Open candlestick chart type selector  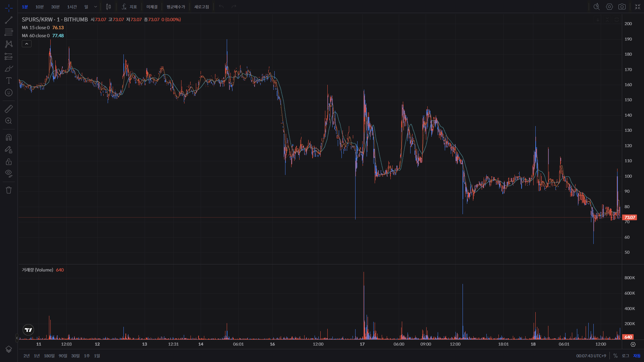coord(108,7)
